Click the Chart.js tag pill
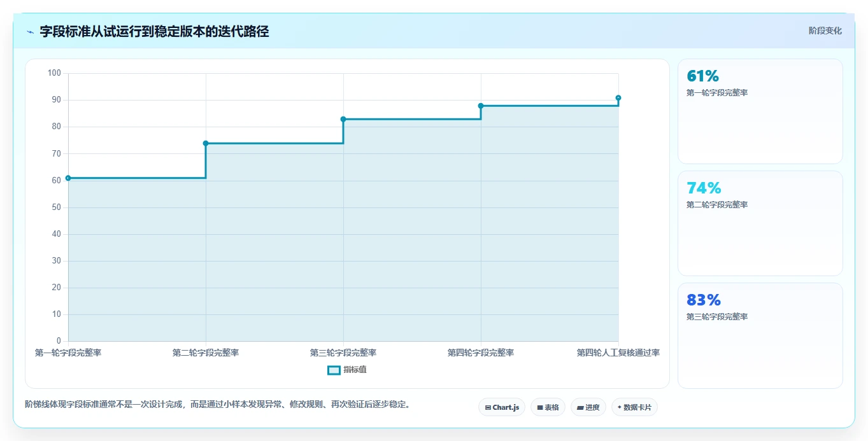The width and height of the screenshot is (868, 441). point(502,407)
